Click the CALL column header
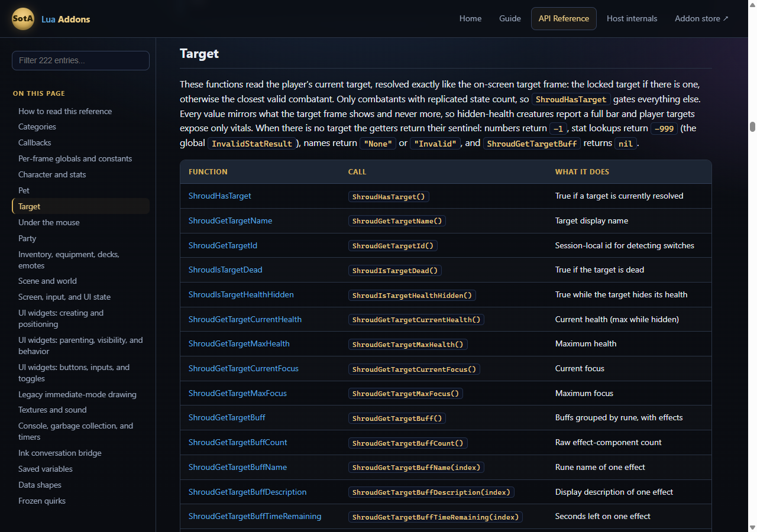This screenshot has width=757, height=532. pyautogui.click(x=357, y=172)
